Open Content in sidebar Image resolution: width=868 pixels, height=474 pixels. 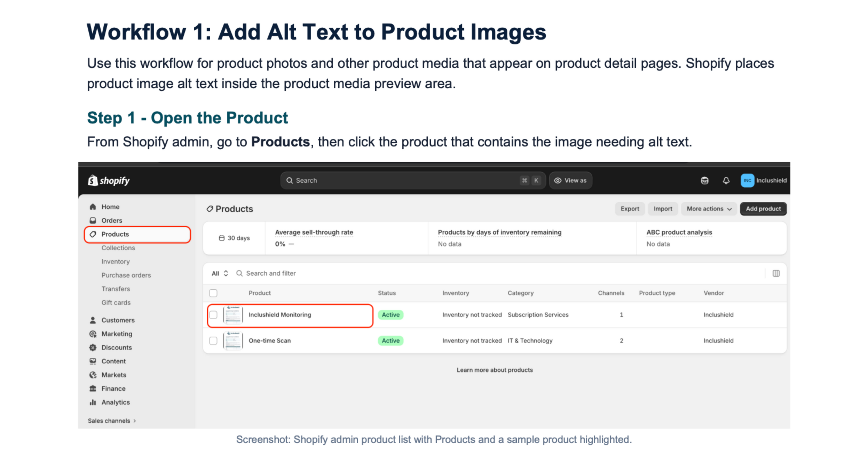[x=114, y=361]
